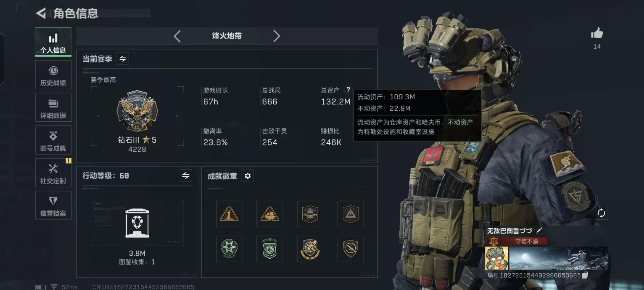This screenshot has width=644, height=290.
Task: Toggle the 行动等级 swap button
Action: click(186, 176)
